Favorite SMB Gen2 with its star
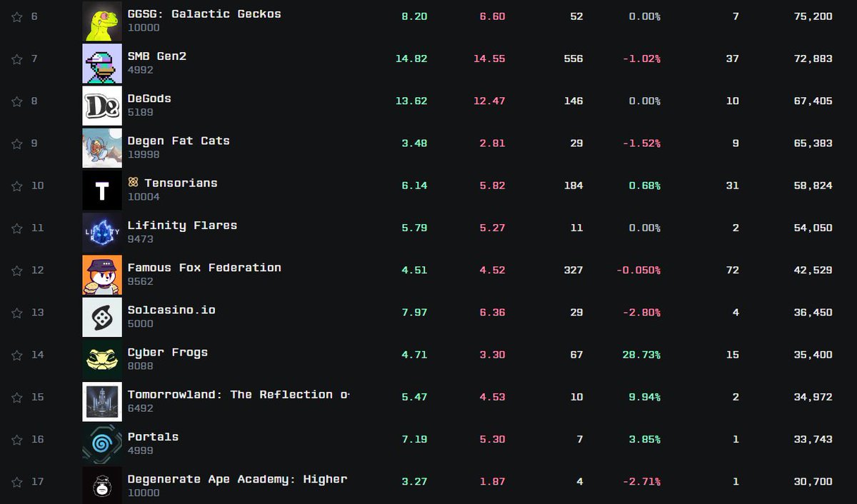The width and height of the screenshot is (857, 504). click(17, 59)
